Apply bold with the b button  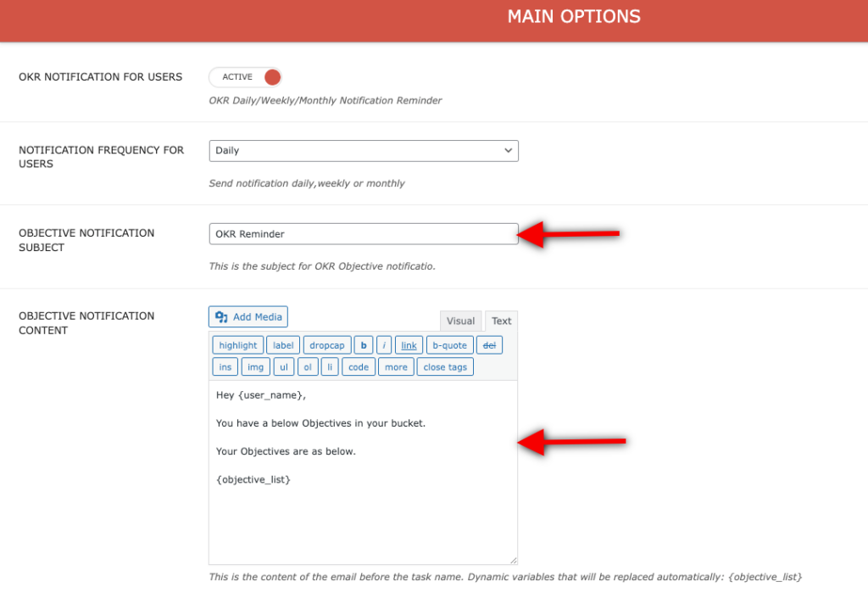pyautogui.click(x=364, y=345)
